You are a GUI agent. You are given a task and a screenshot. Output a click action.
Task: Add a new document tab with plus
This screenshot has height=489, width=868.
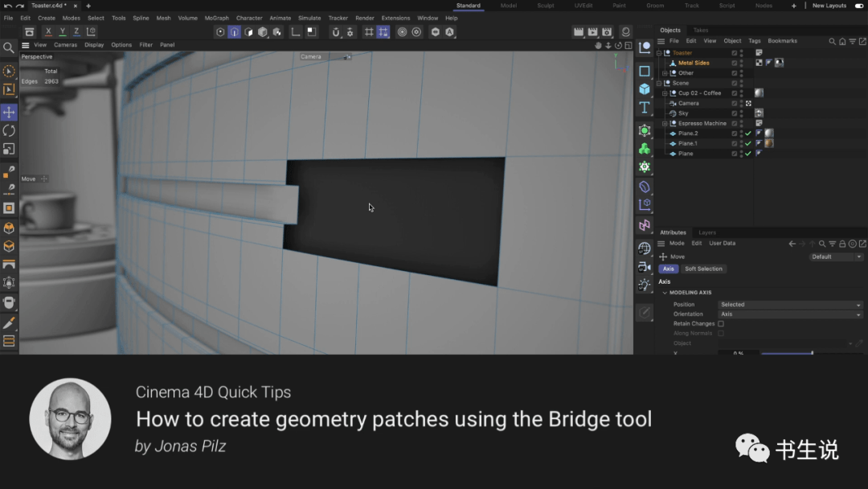coord(88,6)
